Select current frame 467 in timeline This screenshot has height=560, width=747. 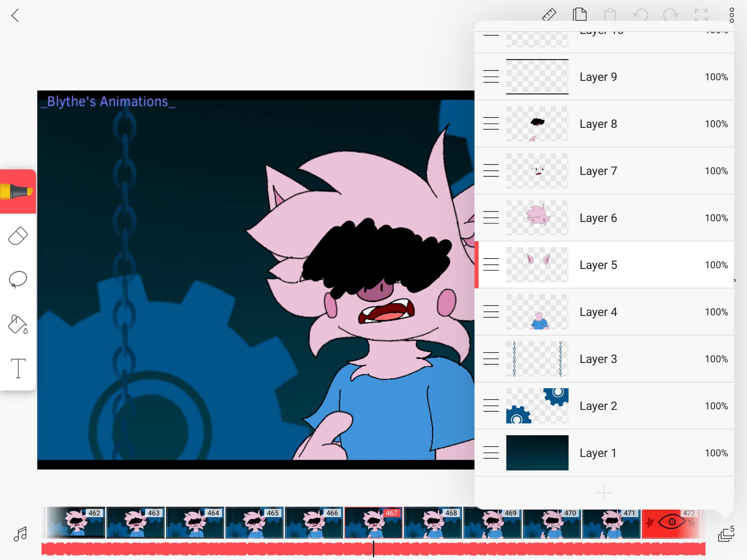tap(373, 522)
